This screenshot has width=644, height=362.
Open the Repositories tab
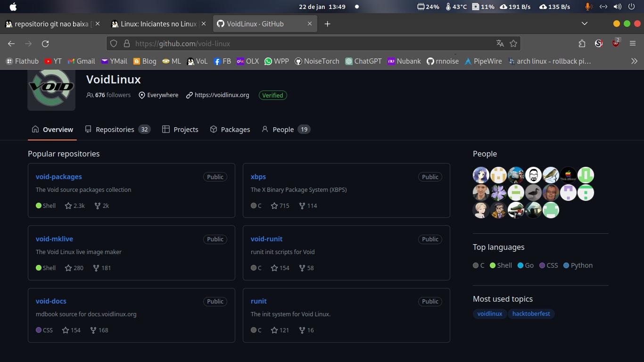117,129
